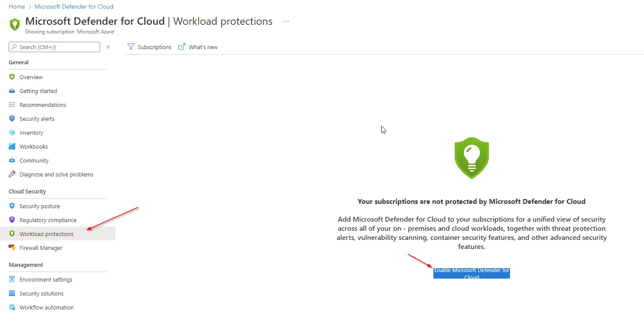Click the Security solutions grid icon
Screen dimensions: 644x329
pos(12,293)
